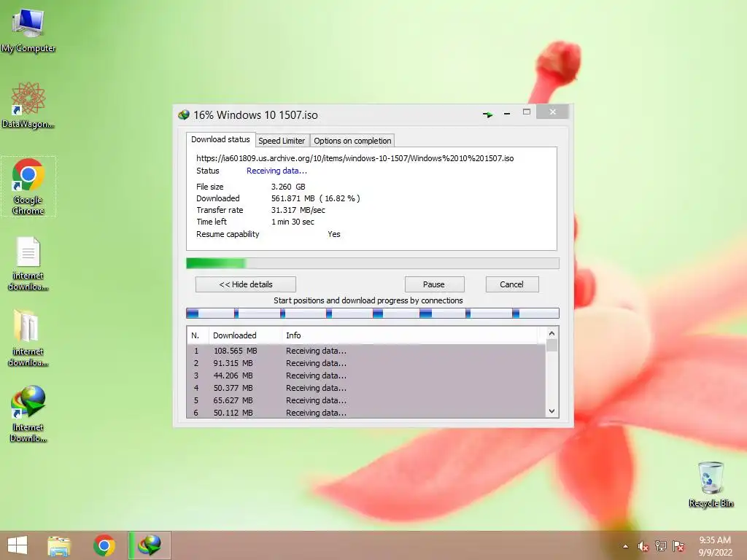
Task: Minimize the IDM download window
Action: coord(507,113)
